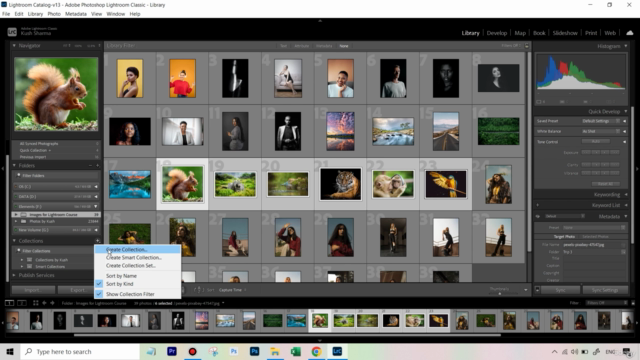Adjust the Thumbnails size slider
Image resolution: width=640 pixels, height=360 pixels.
click(x=499, y=293)
